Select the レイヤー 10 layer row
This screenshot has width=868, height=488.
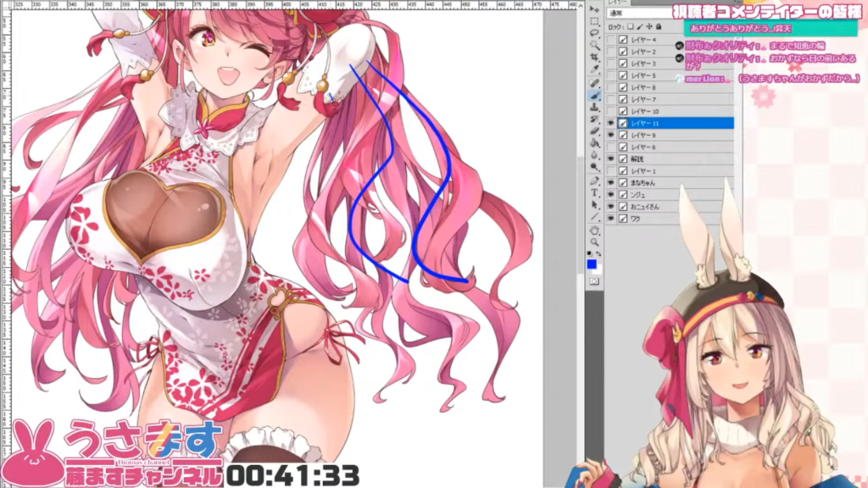(x=670, y=111)
